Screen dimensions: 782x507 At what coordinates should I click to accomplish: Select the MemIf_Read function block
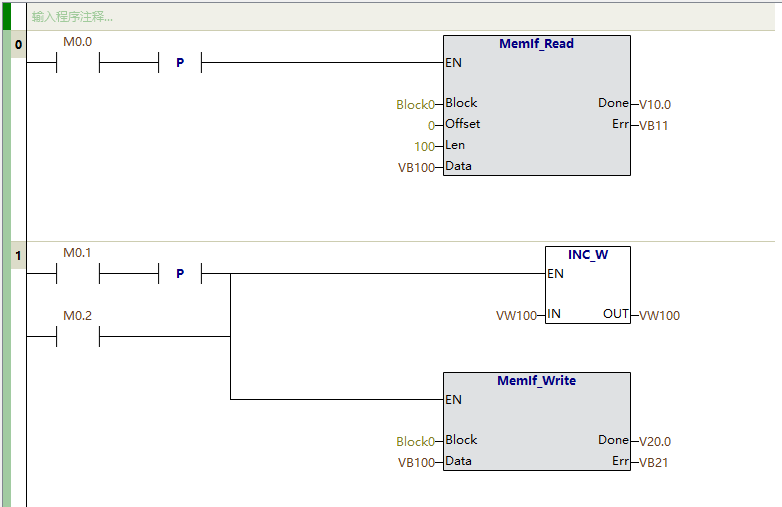pos(536,105)
